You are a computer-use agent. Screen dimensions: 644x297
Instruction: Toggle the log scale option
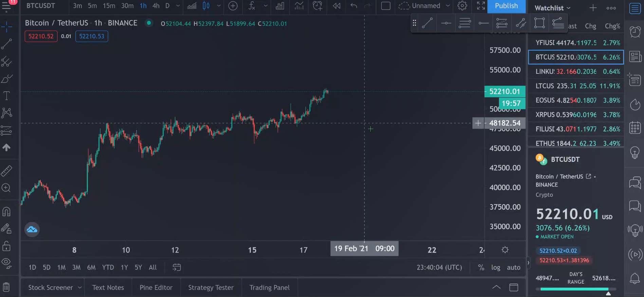(496, 267)
